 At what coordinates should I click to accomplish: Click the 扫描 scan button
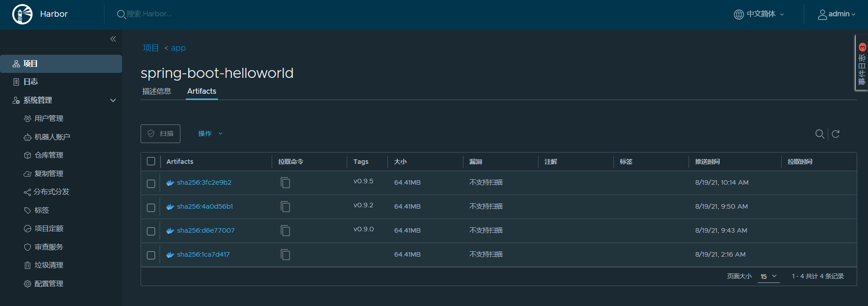(160, 134)
